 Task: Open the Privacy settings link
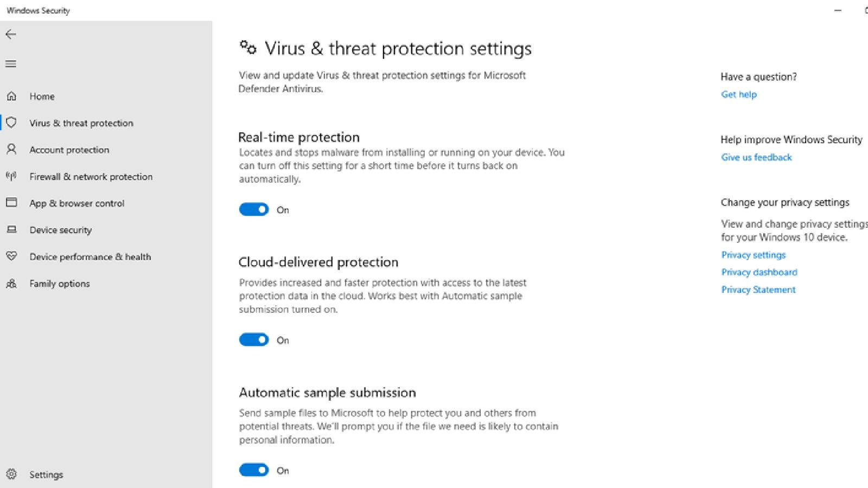pos(753,255)
